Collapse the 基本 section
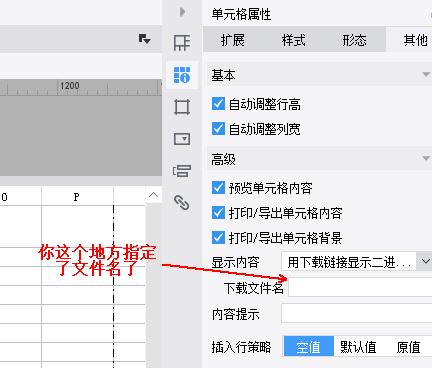The height and width of the screenshot is (368, 432). (426, 74)
